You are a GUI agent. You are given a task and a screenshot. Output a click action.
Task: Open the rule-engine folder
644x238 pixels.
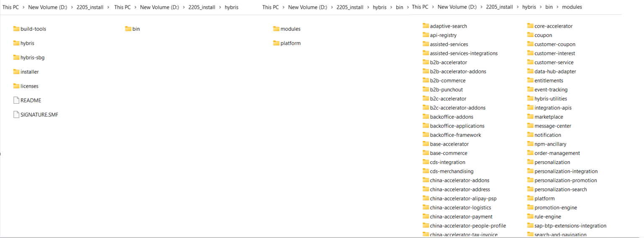[547, 217]
